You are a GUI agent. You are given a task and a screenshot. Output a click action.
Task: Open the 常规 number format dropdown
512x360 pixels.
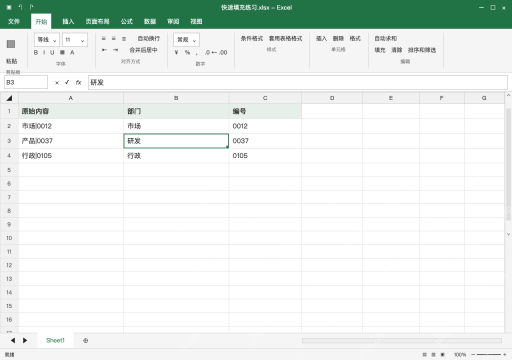pos(186,40)
